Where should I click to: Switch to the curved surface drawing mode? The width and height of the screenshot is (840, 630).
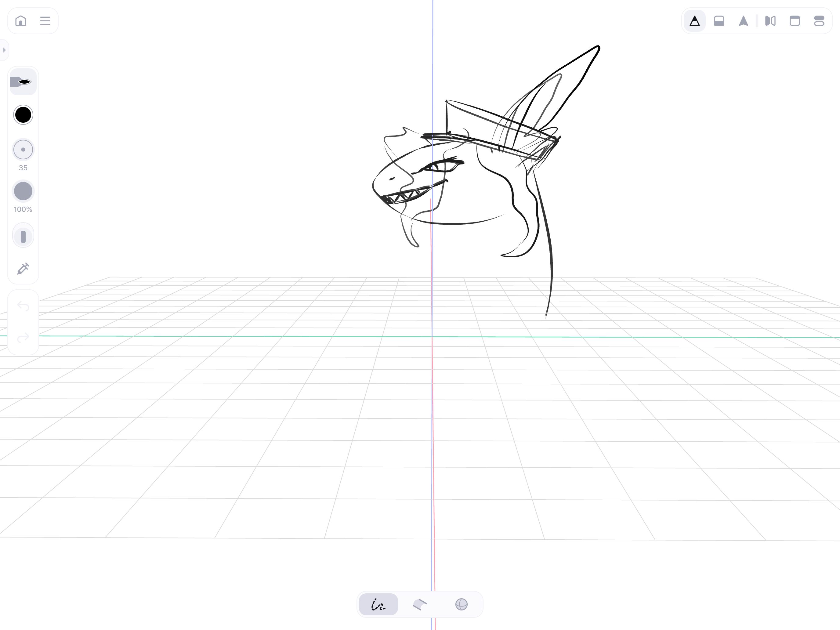[420, 604]
